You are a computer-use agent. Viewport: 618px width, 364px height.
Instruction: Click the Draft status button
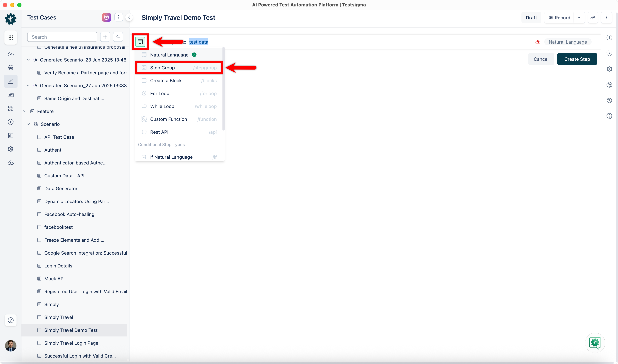531,17
